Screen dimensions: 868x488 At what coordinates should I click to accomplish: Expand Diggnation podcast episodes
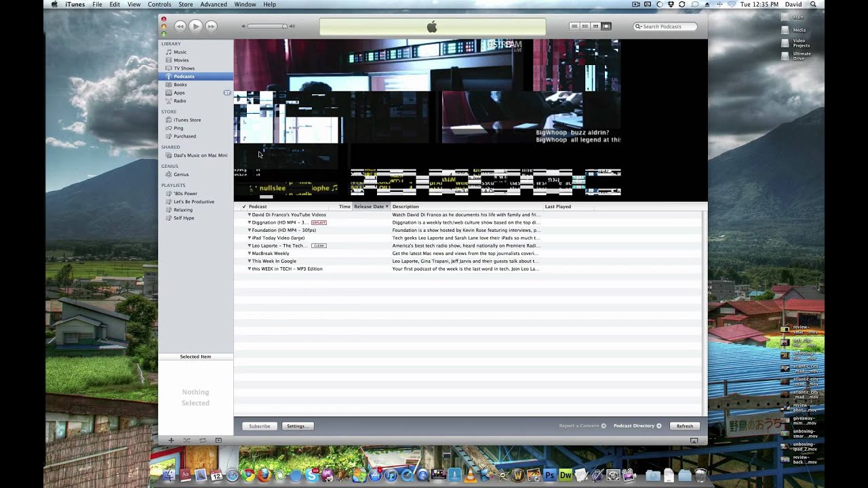(250, 222)
